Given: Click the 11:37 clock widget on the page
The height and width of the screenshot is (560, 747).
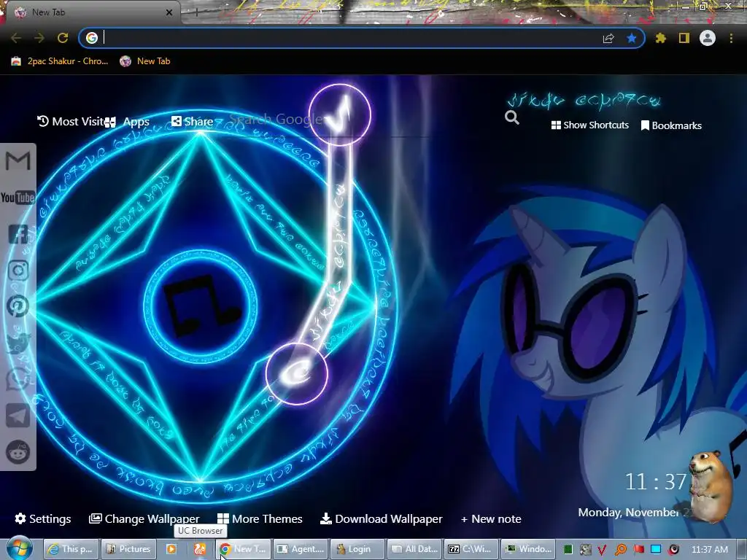Looking at the screenshot, I should 656,482.
